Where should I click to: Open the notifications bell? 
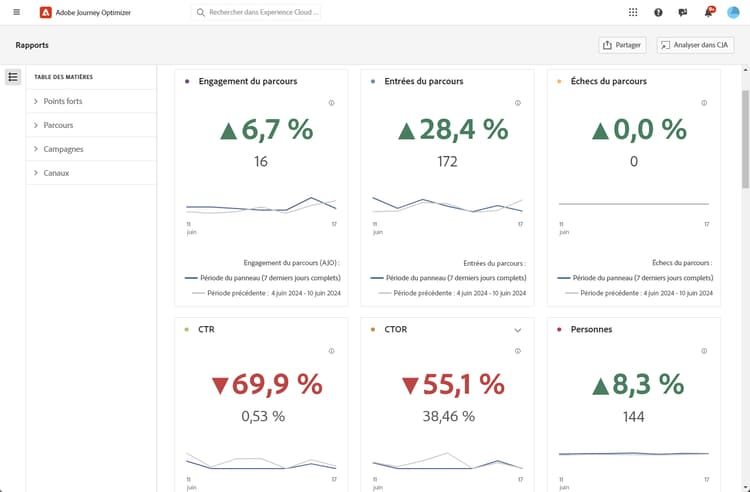point(708,12)
